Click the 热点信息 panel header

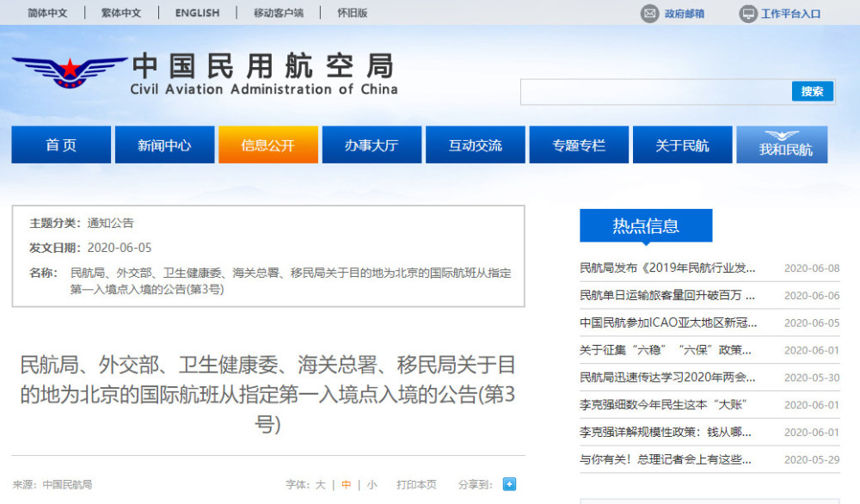646,225
